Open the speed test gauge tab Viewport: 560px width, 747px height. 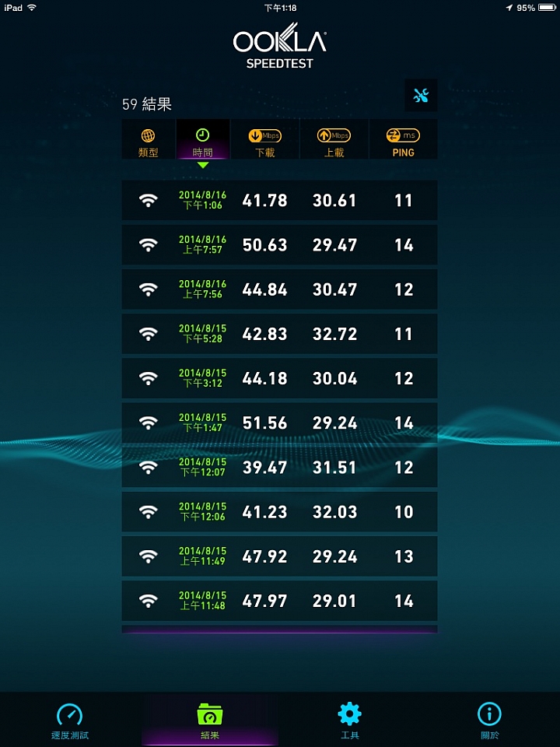coord(70,721)
